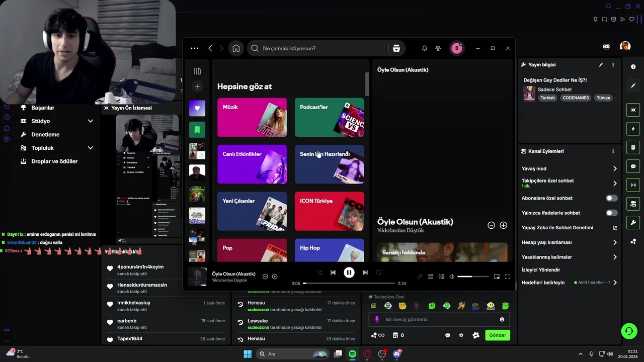Open Podcast'ler category card
Viewport: 644px width, 362px height.
[329, 117]
